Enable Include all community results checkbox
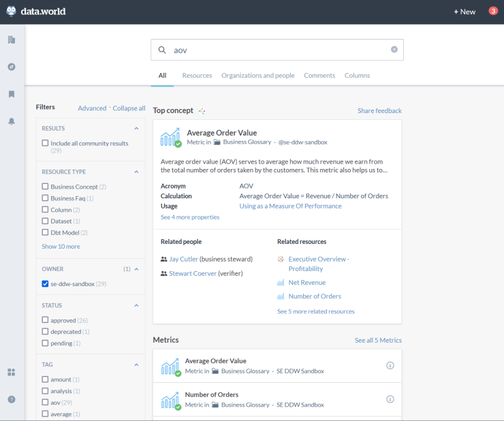This screenshot has width=504, height=421. 45,143
